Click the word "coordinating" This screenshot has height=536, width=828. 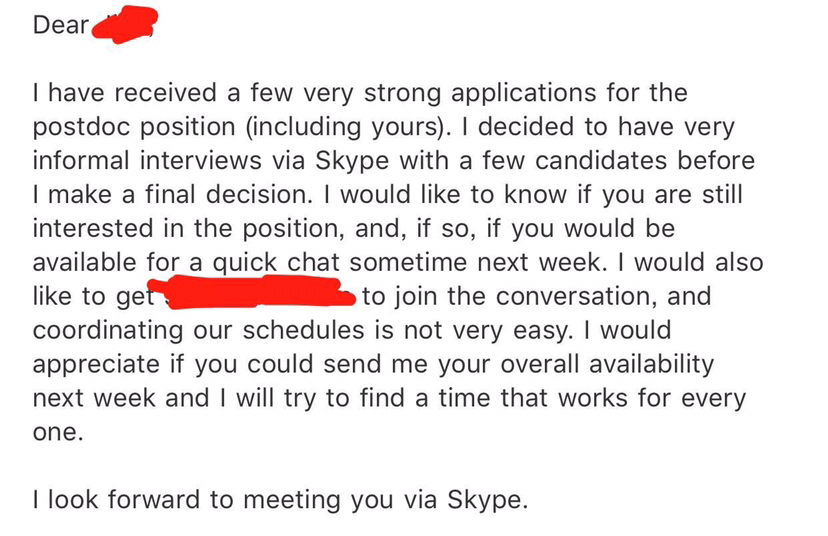108,330
